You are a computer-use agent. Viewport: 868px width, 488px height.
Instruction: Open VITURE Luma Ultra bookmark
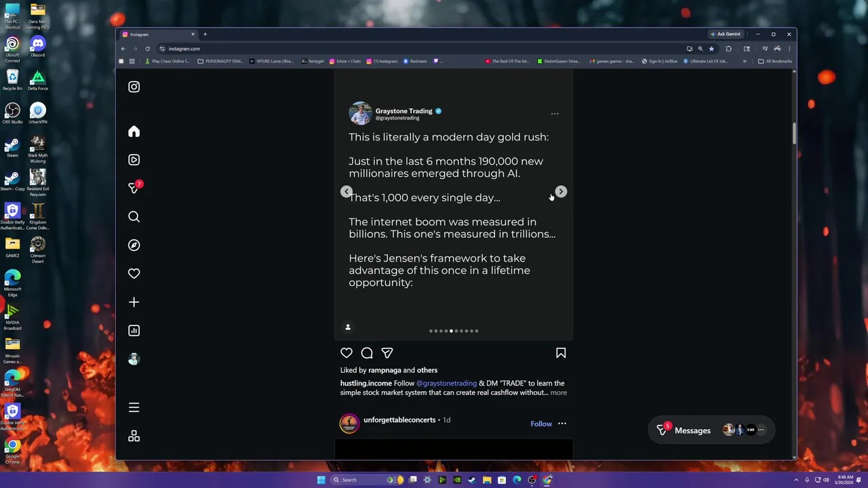[x=272, y=61]
